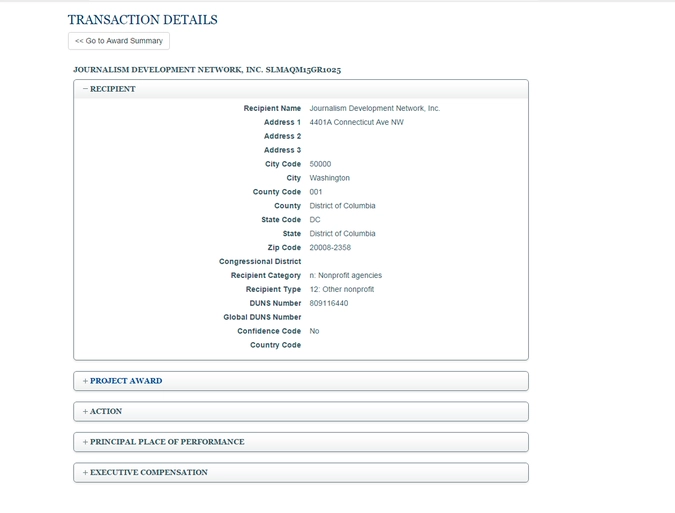Expand the Project Award section
Screen dimensions: 675x513
click(122, 381)
